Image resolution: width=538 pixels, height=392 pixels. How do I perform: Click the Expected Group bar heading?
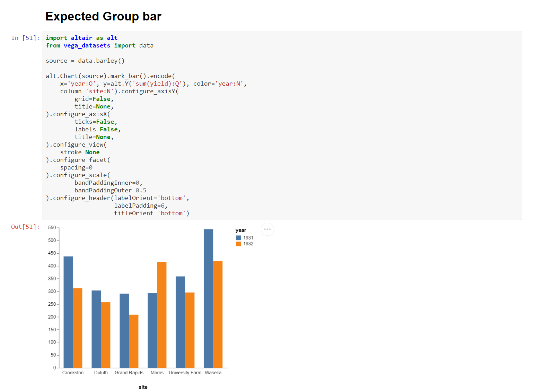pos(103,16)
